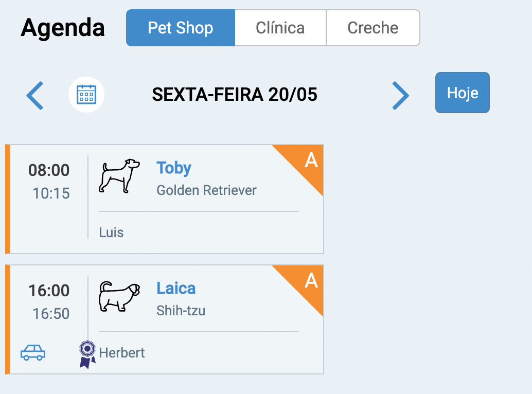Go to previous day arrow
Image resolution: width=532 pixels, height=394 pixels.
click(x=35, y=95)
